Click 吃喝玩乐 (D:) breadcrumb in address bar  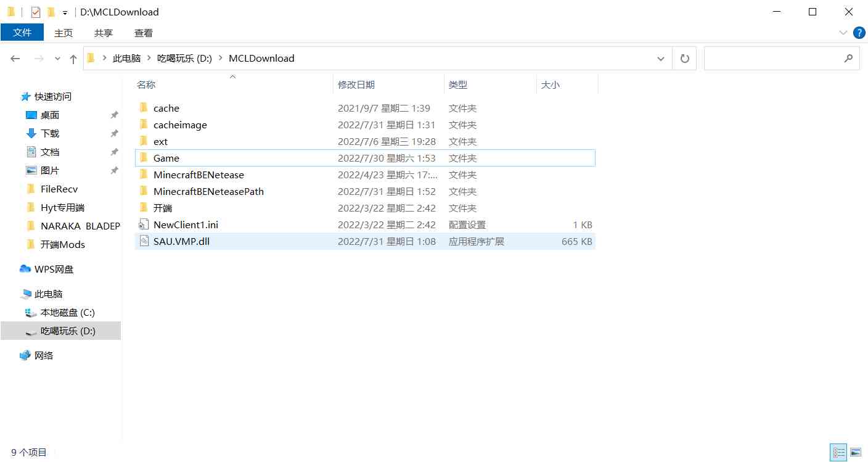[184, 59]
